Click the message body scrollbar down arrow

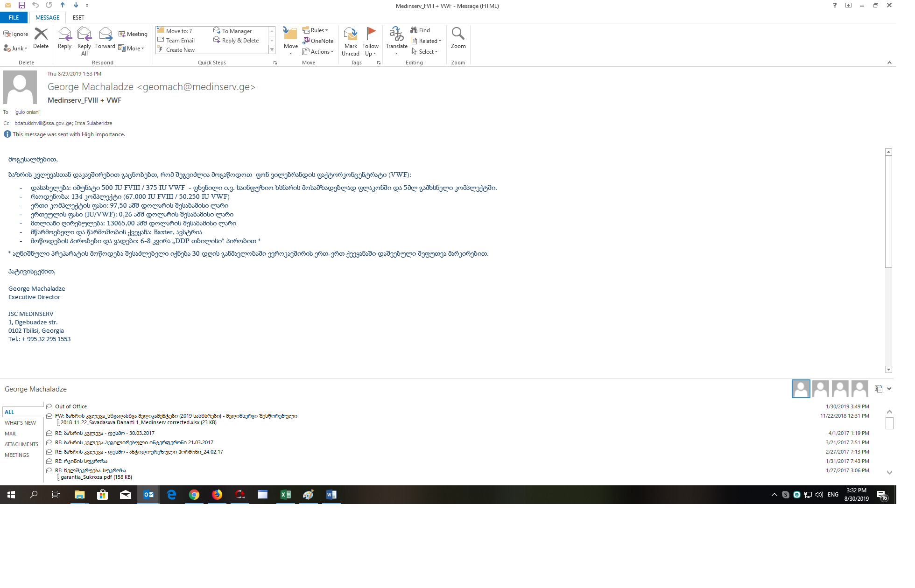pyautogui.click(x=888, y=370)
